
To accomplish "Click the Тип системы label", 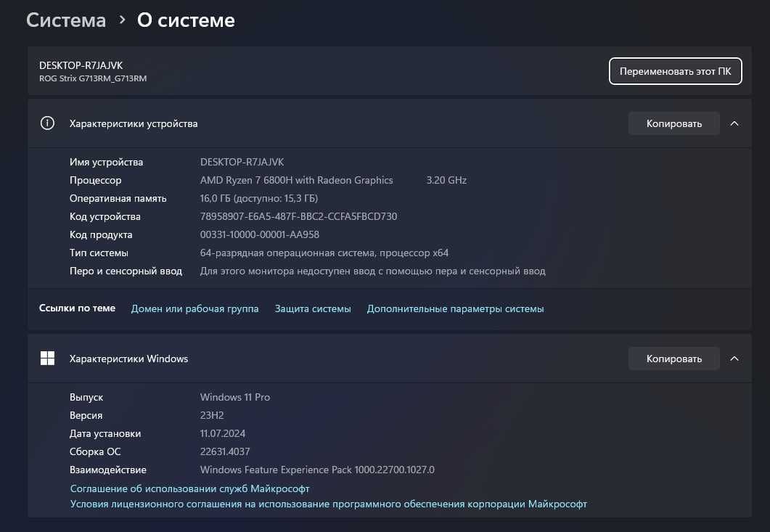I will [99, 253].
